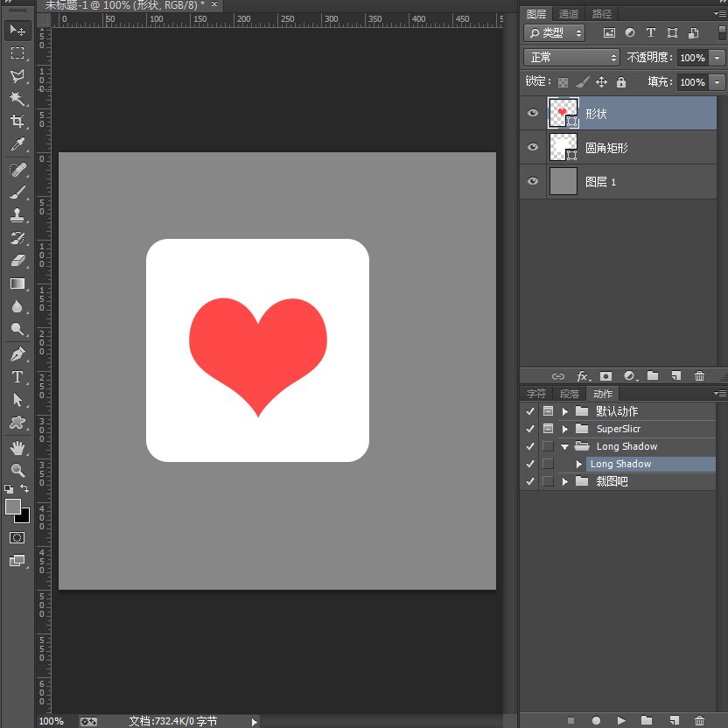Play the selected Long Shadow action
Viewport: 728px width, 728px height.
(621, 720)
